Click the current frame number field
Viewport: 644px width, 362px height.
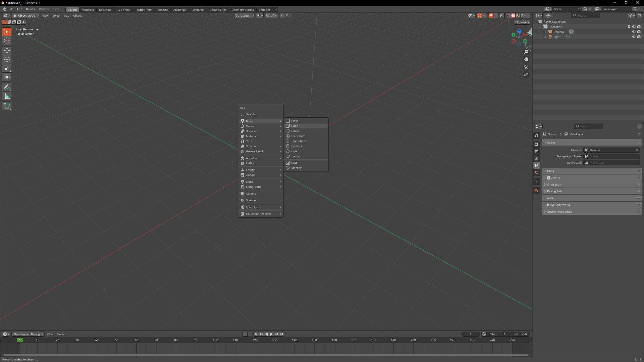pyautogui.click(x=470, y=334)
